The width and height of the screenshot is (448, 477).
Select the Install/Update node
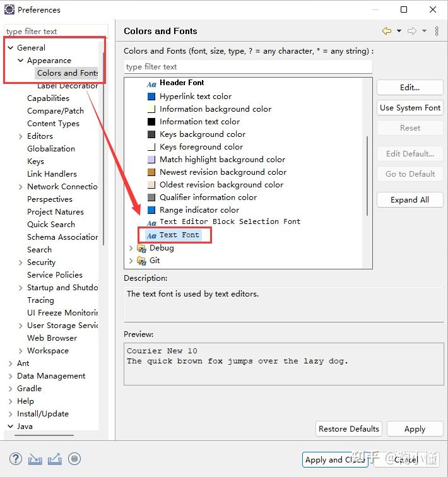click(x=43, y=414)
